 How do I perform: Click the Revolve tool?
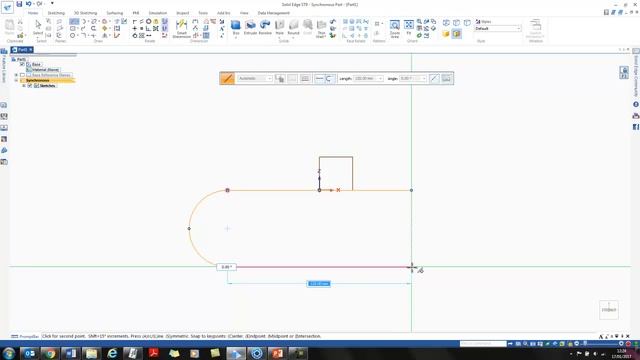pos(265,27)
